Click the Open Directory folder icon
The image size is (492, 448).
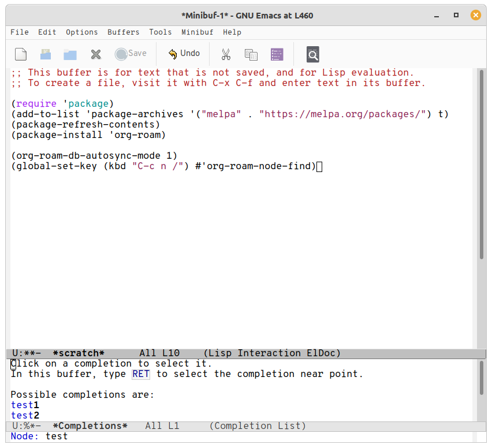tap(70, 55)
